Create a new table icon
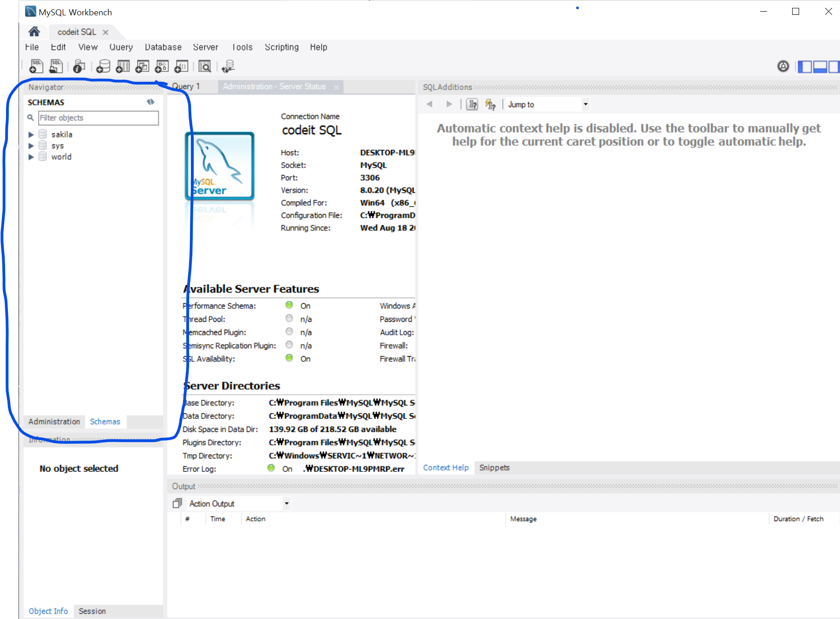The width and height of the screenshot is (840, 619). click(x=123, y=66)
